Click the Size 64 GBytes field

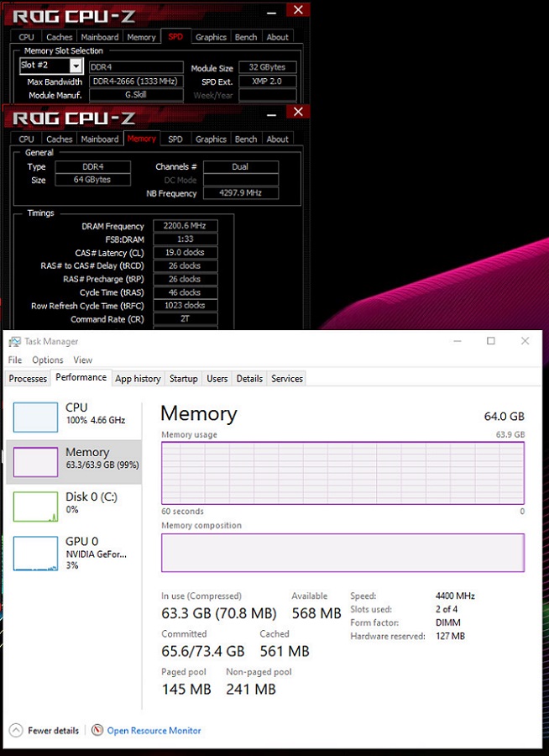click(92, 180)
